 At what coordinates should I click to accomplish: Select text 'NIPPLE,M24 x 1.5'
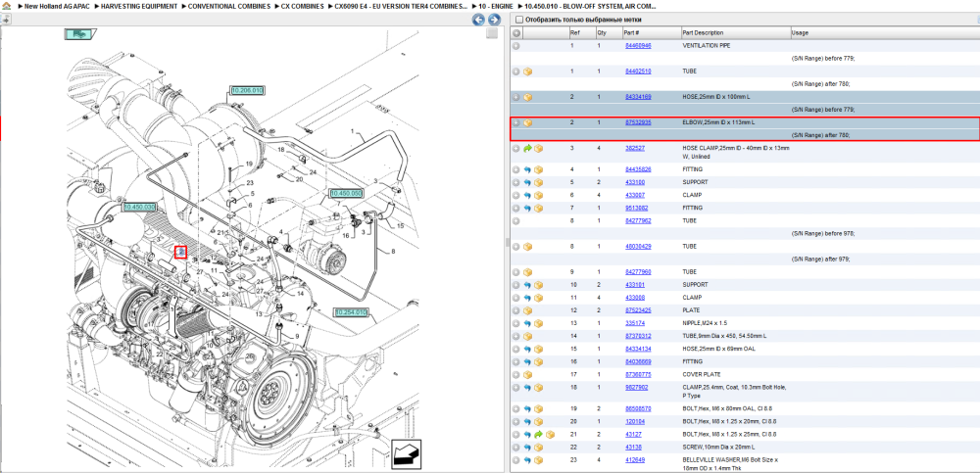[x=705, y=323]
